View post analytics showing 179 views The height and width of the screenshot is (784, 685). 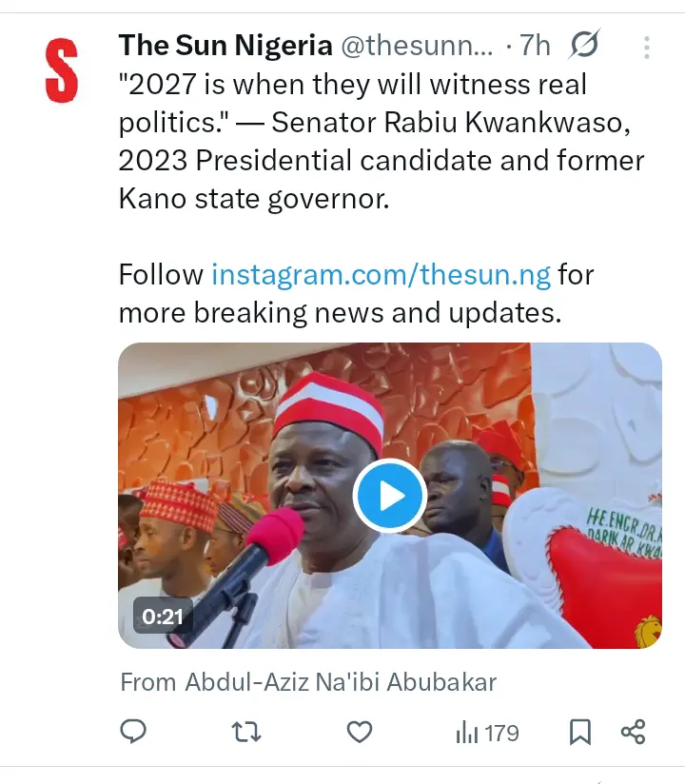coord(487,732)
